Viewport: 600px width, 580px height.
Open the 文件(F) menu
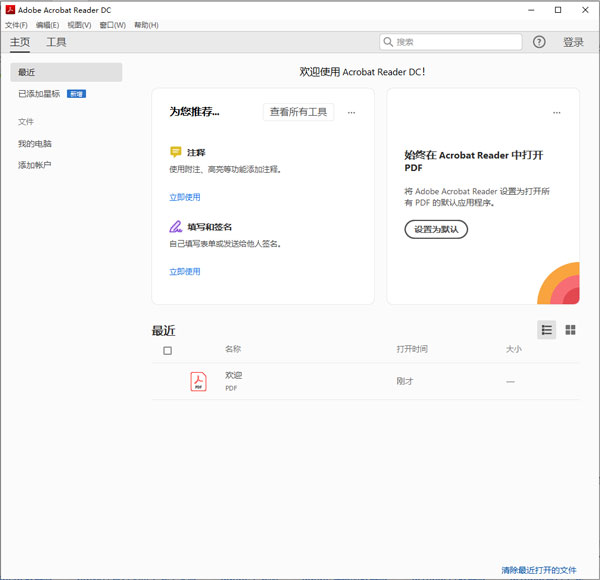pyautogui.click(x=16, y=25)
